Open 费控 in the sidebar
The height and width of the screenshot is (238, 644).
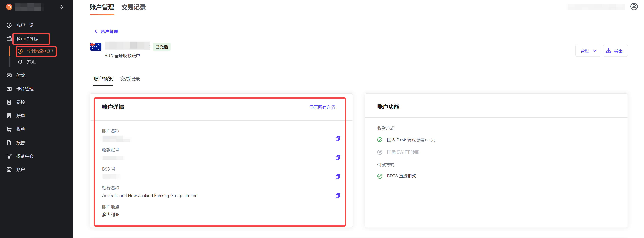point(21,102)
